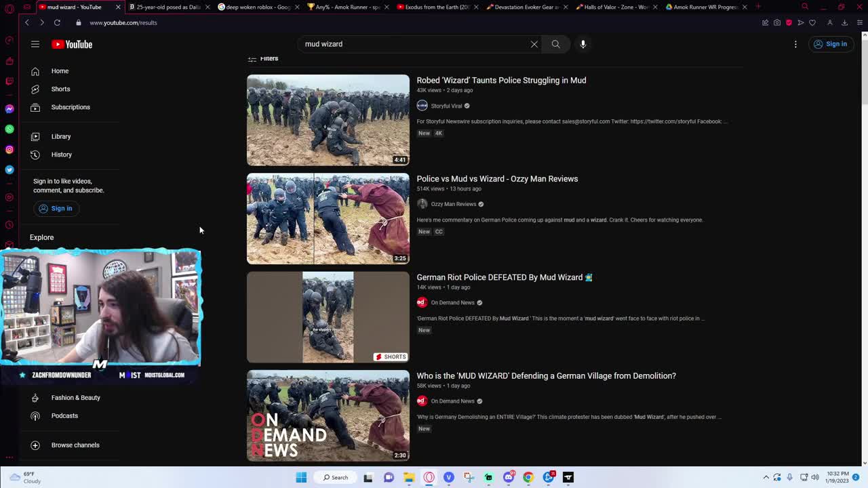Viewport: 868px width, 488px height.
Task: Open Police vs Mud vs Wizard thumbnail
Action: 328,219
